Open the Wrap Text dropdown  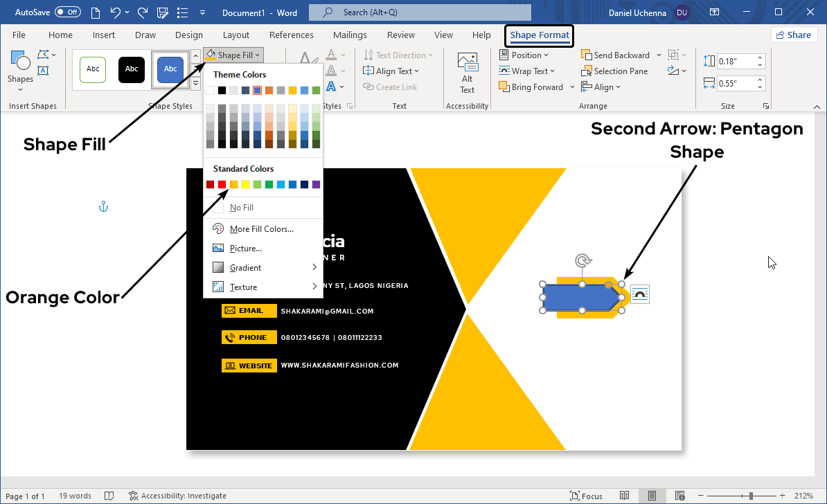point(529,71)
